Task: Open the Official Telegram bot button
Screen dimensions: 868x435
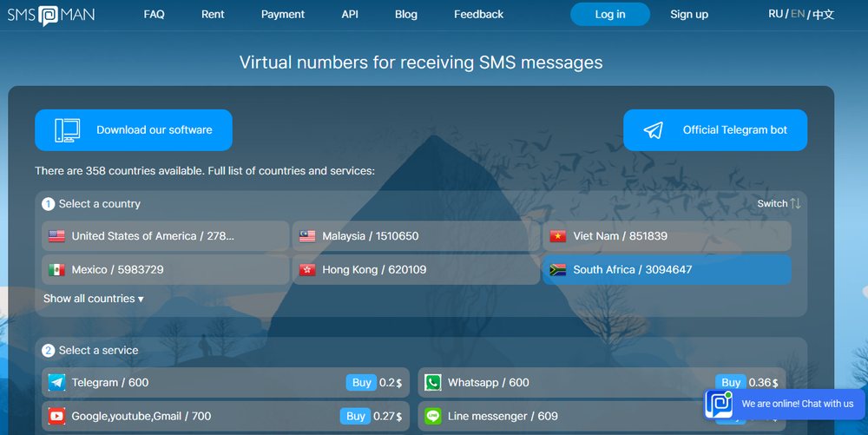Action: click(x=715, y=130)
